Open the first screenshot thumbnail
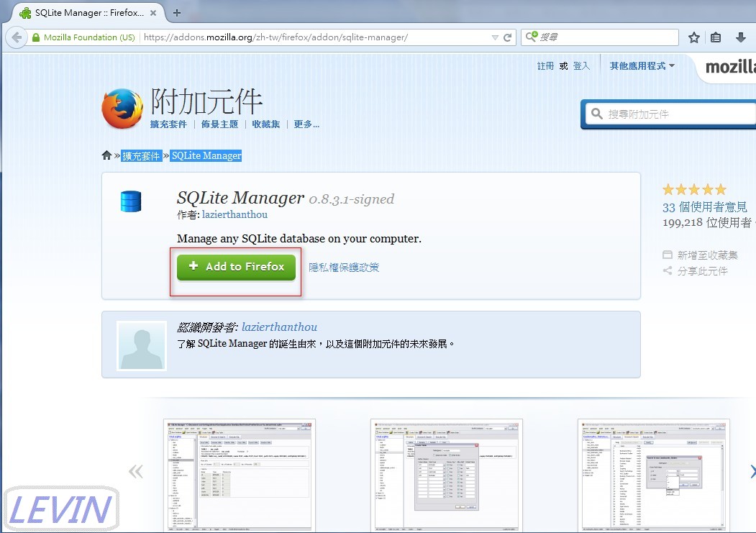 pos(240,475)
